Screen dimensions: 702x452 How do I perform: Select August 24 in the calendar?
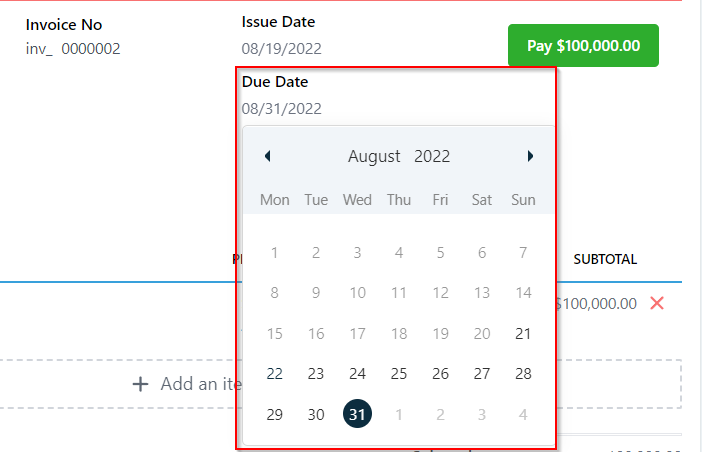tap(357, 374)
